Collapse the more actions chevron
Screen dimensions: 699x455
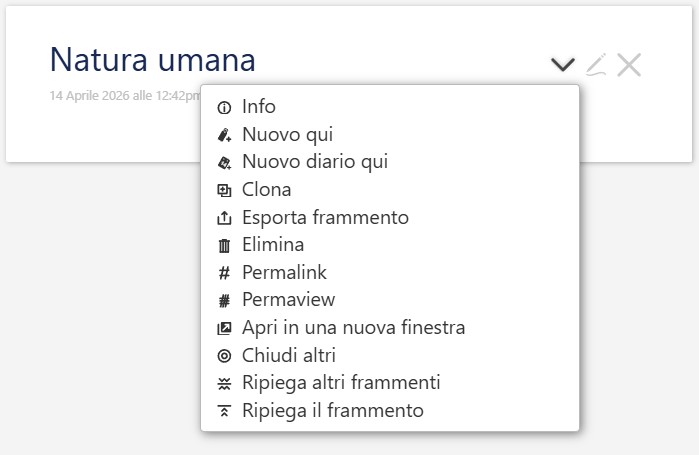tap(563, 65)
